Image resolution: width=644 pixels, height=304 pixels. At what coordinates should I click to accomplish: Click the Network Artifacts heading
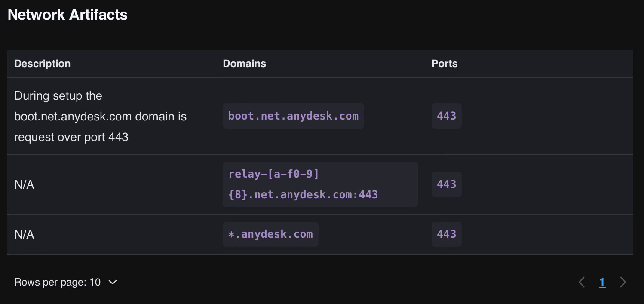(67, 15)
